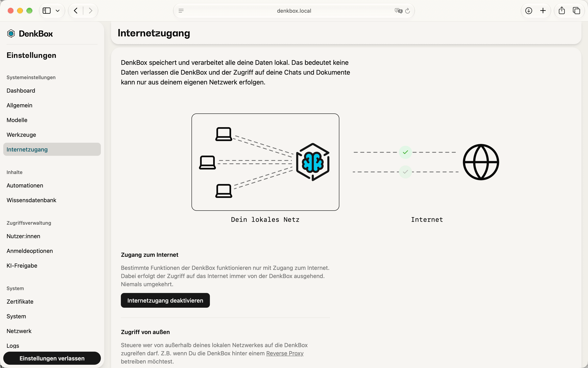
Task: Click Einstellungen verlassen button
Action: [52, 358]
